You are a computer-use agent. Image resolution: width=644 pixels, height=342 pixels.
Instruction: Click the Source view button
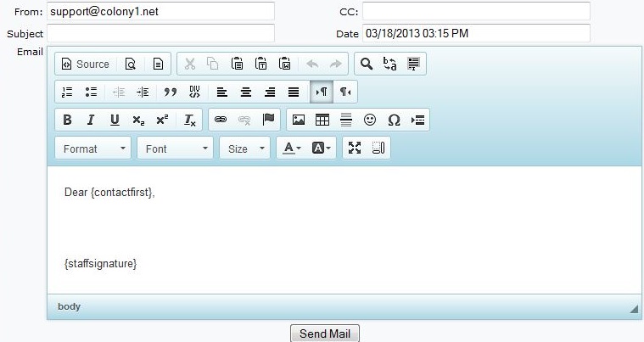click(85, 64)
